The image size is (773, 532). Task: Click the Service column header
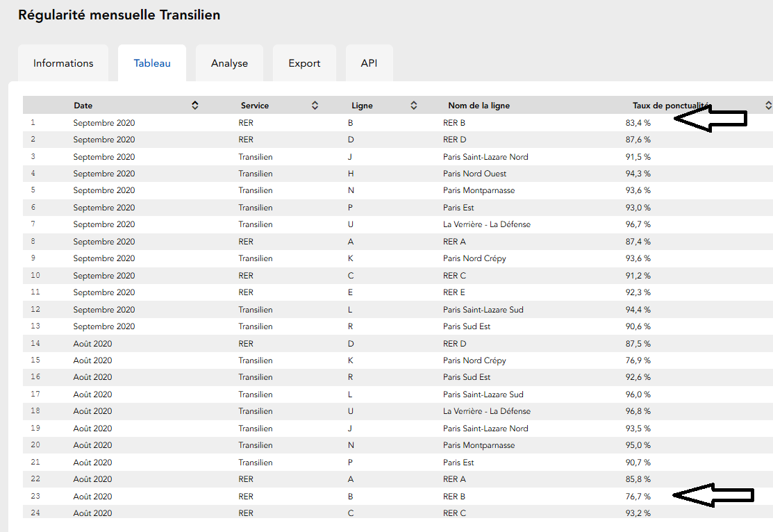pyautogui.click(x=255, y=106)
